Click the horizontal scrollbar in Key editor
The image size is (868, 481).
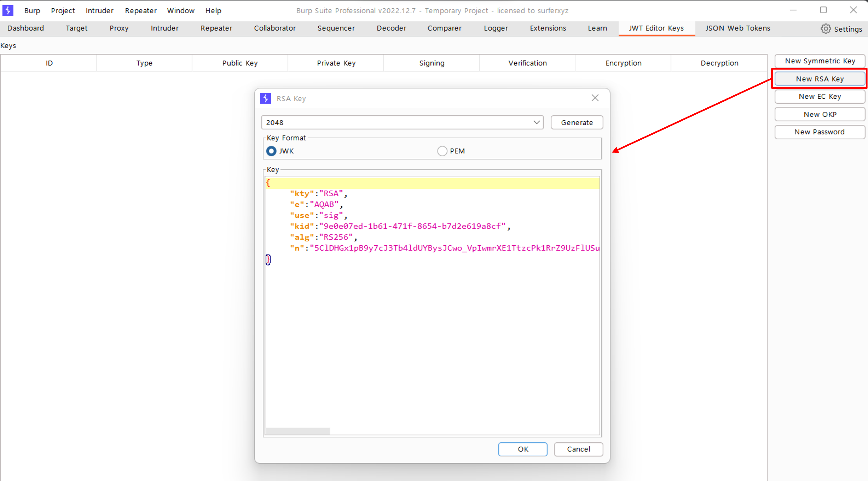click(298, 431)
